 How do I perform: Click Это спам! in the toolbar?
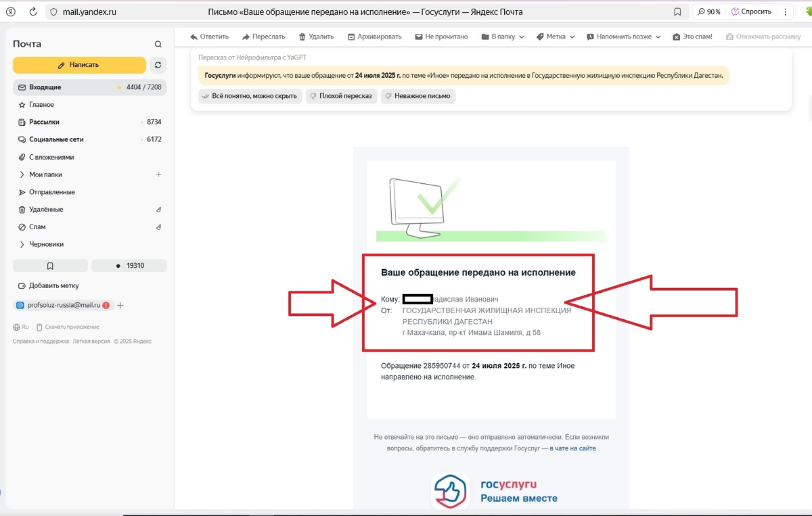pos(692,37)
